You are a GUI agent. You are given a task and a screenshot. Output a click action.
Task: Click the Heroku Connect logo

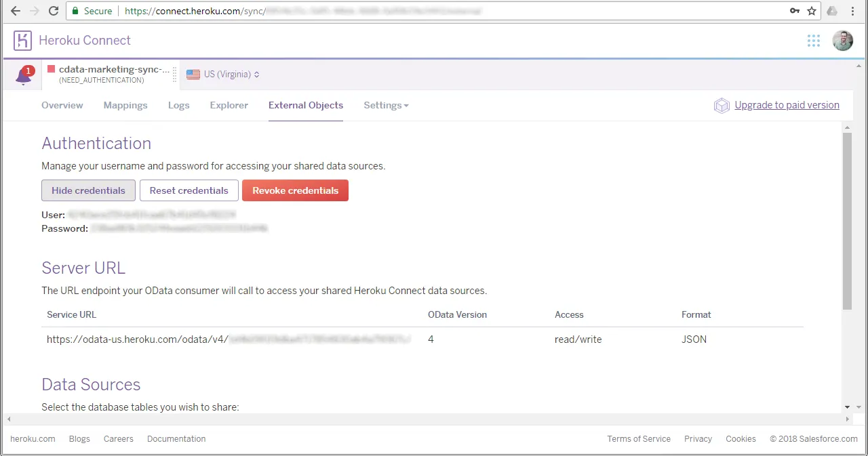click(22, 41)
